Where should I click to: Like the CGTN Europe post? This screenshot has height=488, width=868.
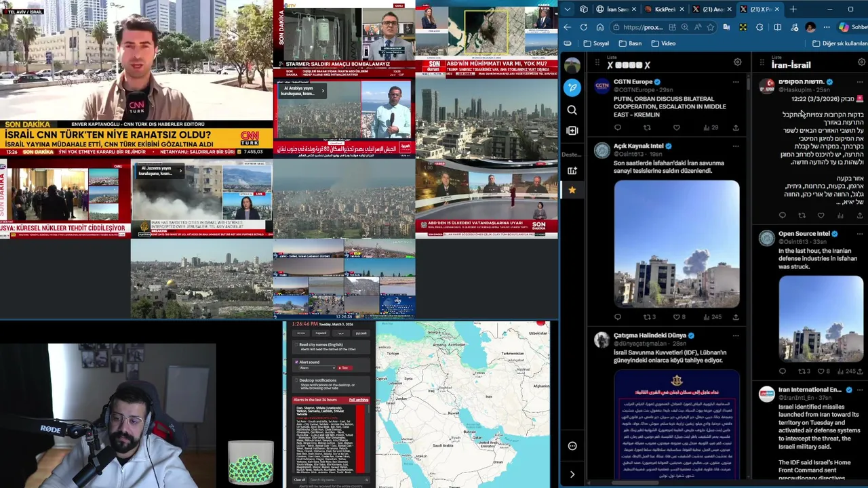coord(677,127)
